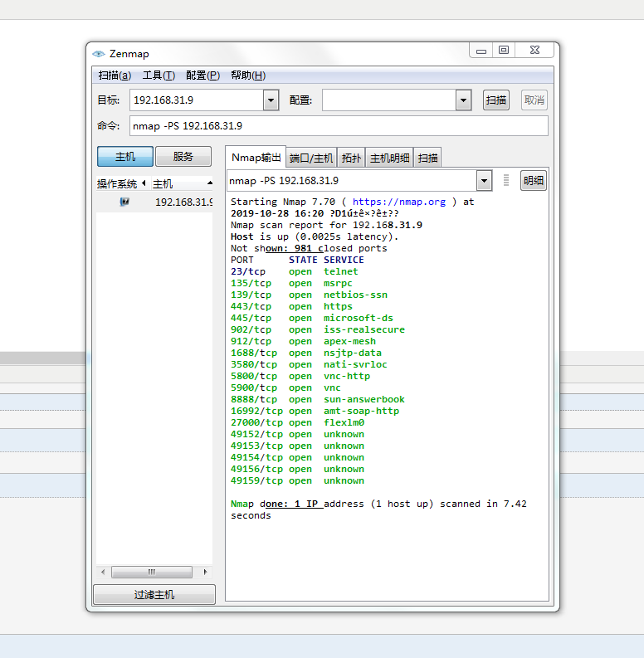Switch to the Nmap输出 tab
The image size is (644, 658).
pyautogui.click(x=256, y=158)
